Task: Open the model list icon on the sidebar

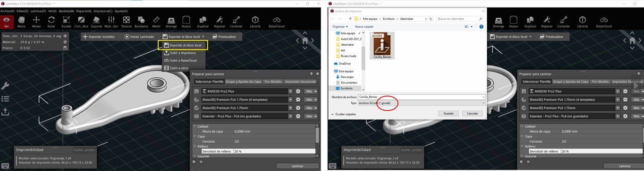Action: [x=5, y=98]
